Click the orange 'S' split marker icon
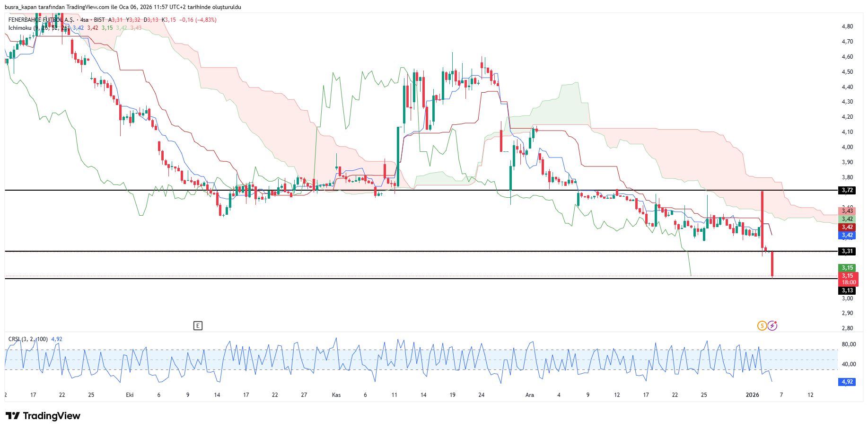 point(762,325)
